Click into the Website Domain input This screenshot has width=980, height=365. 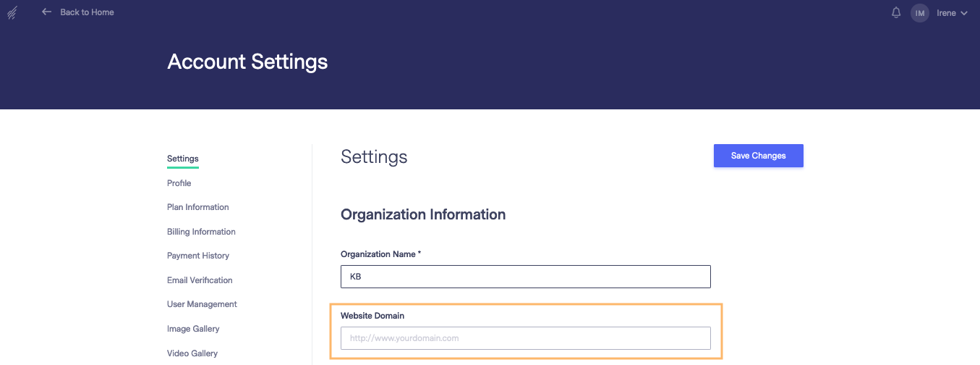526,338
